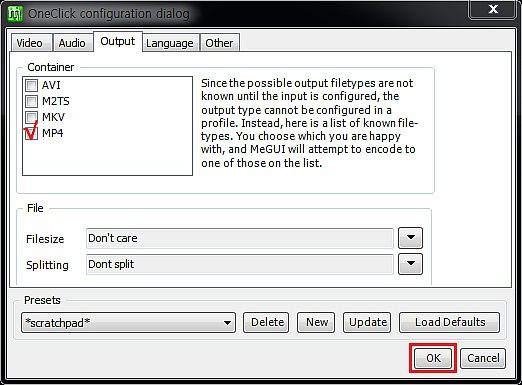Confirm with the OK button

tap(433, 358)
